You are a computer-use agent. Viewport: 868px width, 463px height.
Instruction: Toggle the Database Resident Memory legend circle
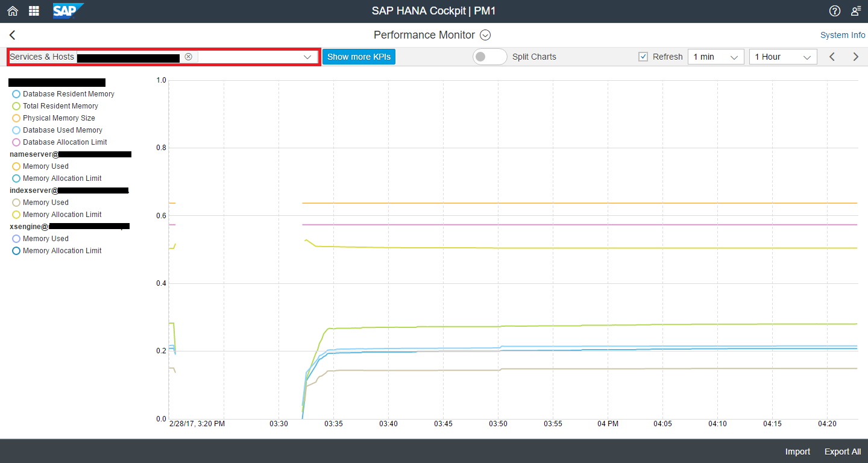pos(16,94)
